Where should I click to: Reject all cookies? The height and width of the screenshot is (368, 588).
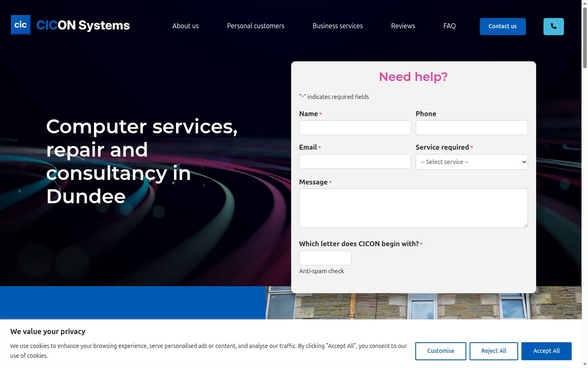pos(494,351)
